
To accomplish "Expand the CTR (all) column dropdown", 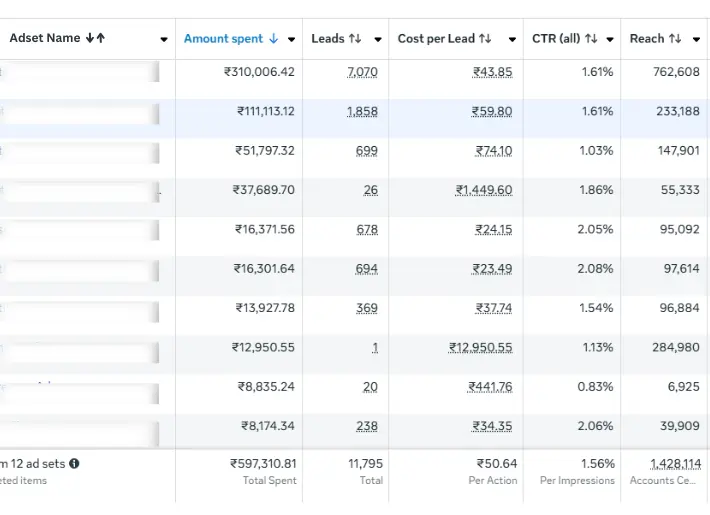I will pos(610,40).
